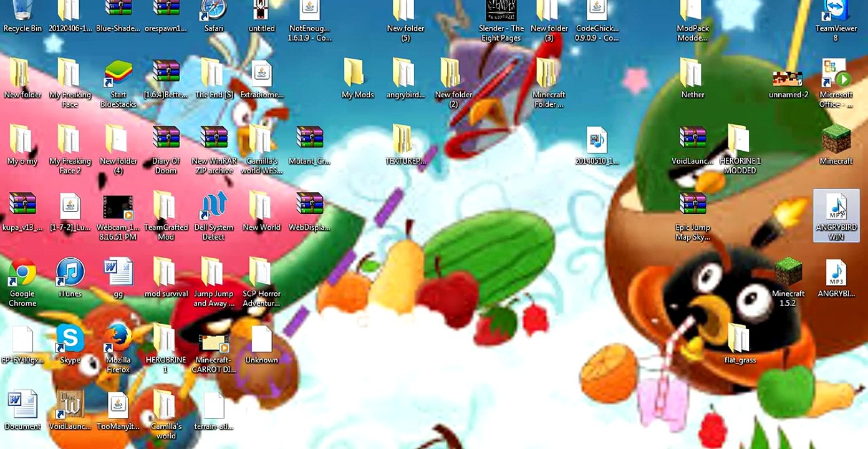Open the New folder (4) icon
Image resolution: width=868 pixels, height=449 pixels.
[x=118, y=150]
